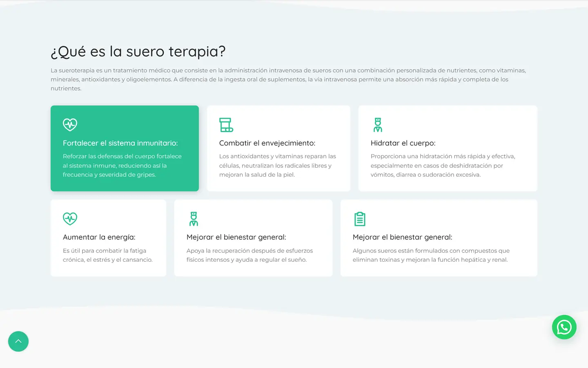Click the heartbeat icon in the immune system card
Viewport: 588px width, 368px height.
pyautogui.click(x=70, y=125)
